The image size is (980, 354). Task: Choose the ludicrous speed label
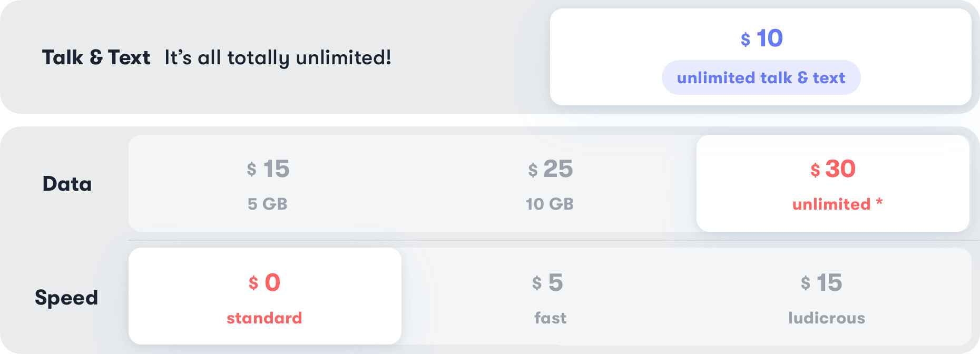click(x=827, y=318)
